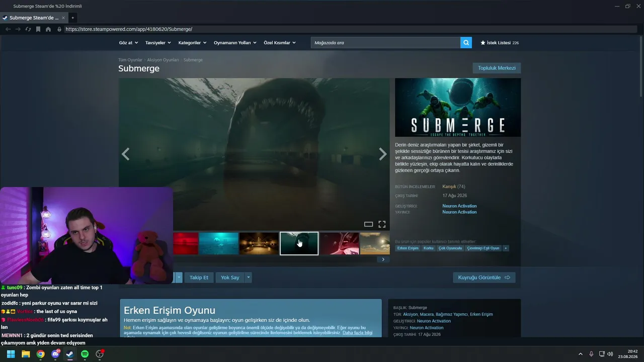Switch the media viewer to theater mode

368,224
